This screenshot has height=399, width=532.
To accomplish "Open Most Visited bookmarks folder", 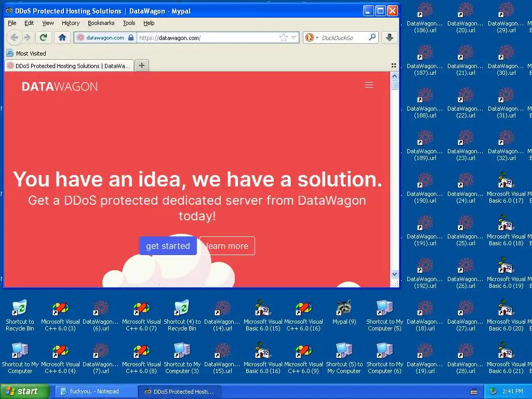I will click(26, 54).
